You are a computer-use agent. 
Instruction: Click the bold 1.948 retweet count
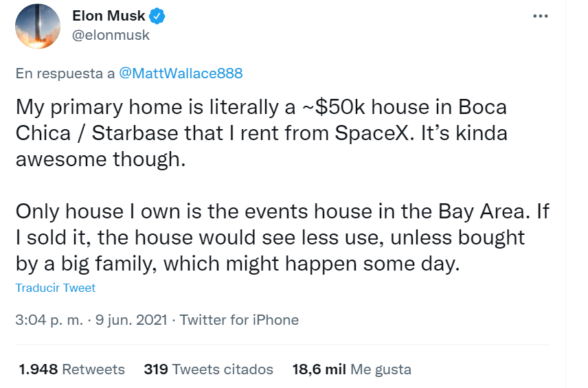38,369
